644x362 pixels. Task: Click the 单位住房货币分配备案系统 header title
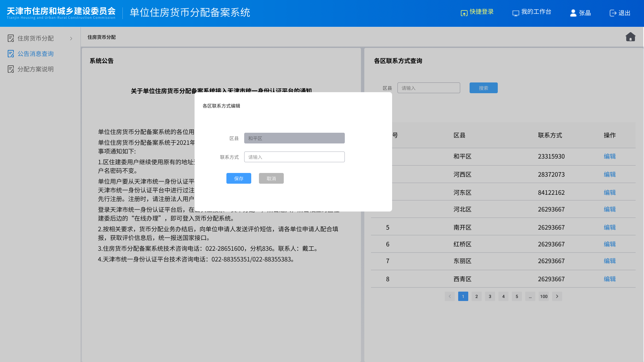[x=190, y=13]
